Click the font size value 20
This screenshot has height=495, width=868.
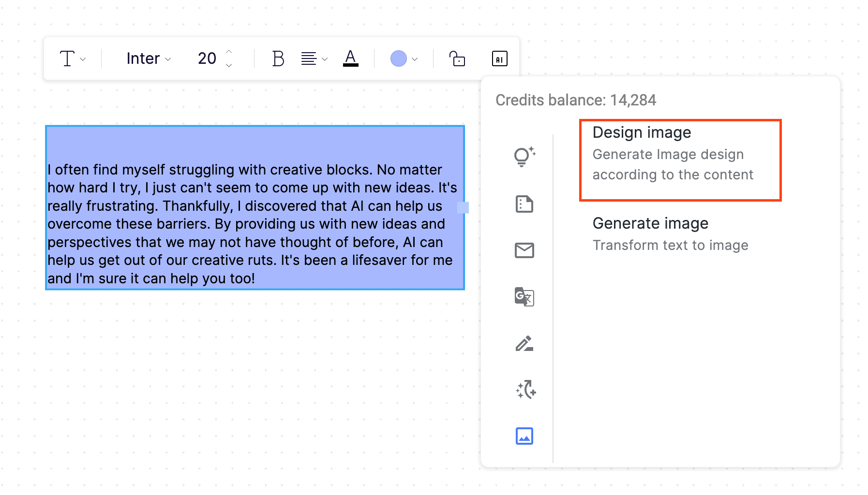click(207, 58)
